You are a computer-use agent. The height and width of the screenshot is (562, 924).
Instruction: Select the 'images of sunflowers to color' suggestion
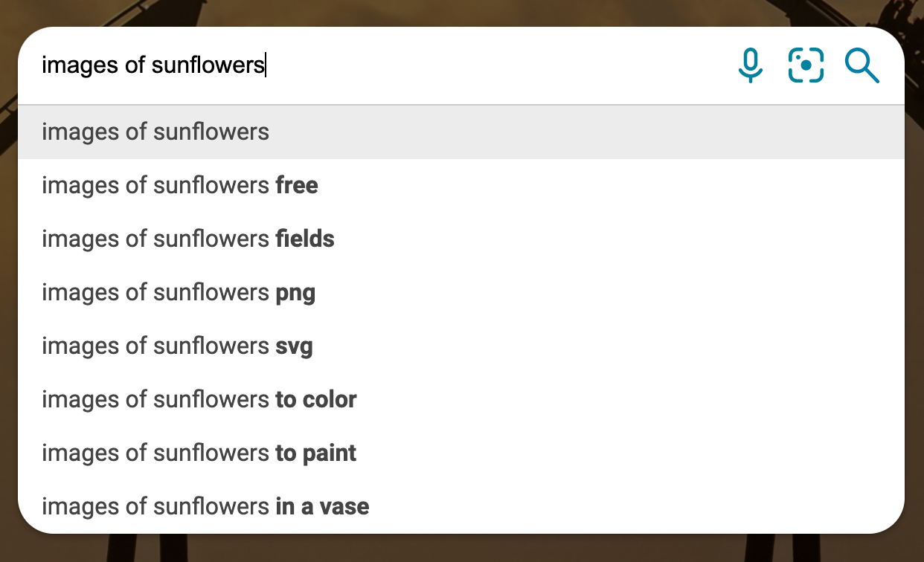coord(199,399)
